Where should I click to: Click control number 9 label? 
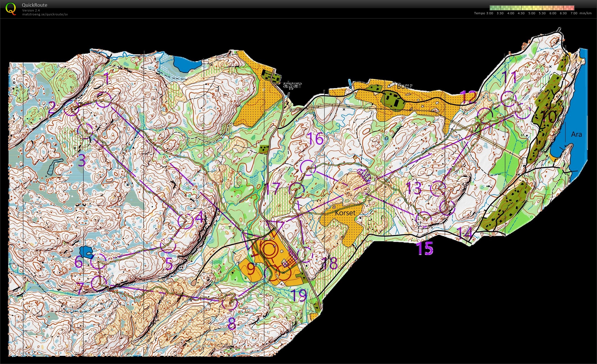coord(251,269)
